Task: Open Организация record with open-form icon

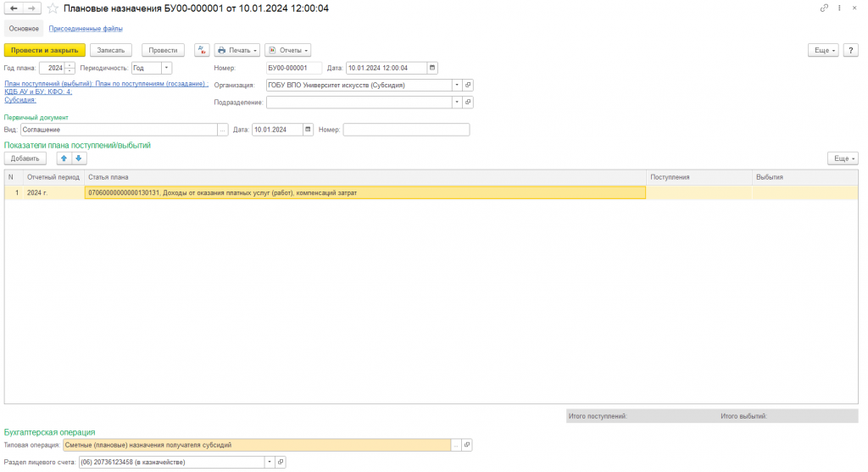Action: 468,86
